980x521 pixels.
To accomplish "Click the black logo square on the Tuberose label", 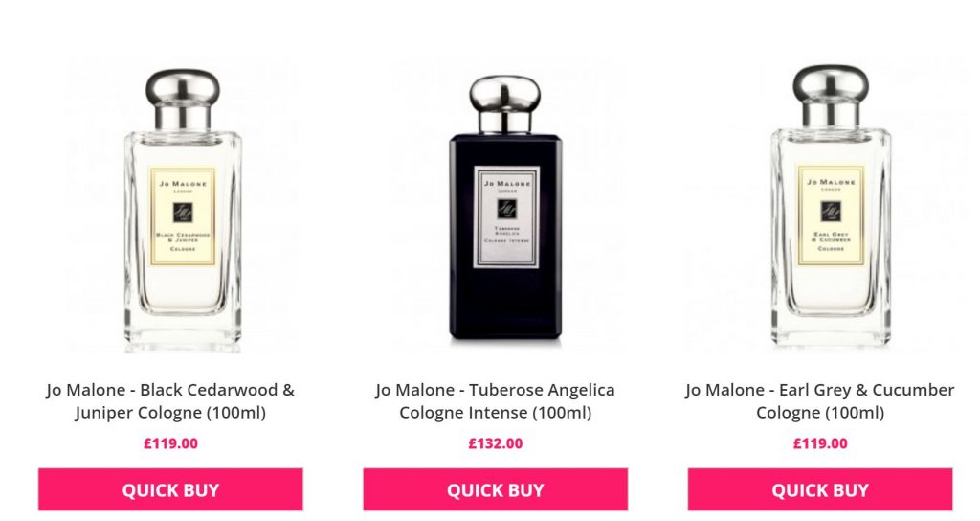I will pyautogui.click(x=507, y=209).
